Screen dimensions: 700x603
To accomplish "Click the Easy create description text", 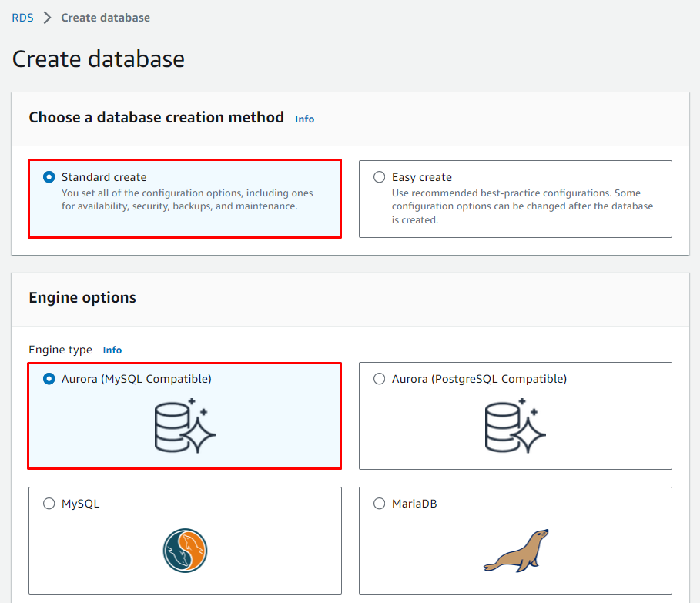I will [521, 206].
